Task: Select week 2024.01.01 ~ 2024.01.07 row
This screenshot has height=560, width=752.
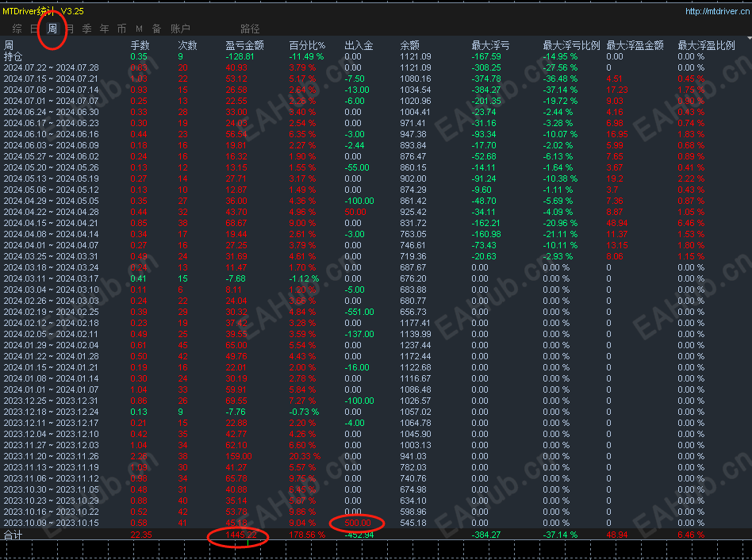Action: point(376,389)
